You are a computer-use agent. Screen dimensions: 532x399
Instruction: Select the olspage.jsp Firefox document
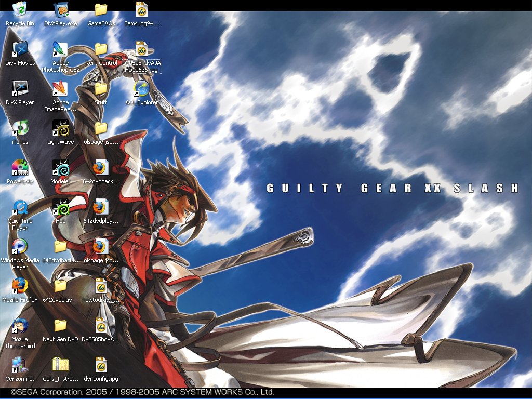pos(101,247)
